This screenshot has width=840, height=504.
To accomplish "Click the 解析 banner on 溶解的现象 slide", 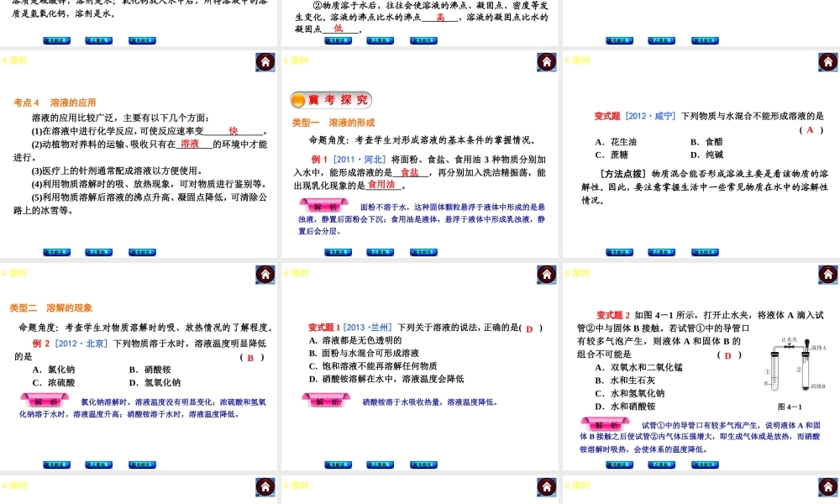I will coord(45,402).
